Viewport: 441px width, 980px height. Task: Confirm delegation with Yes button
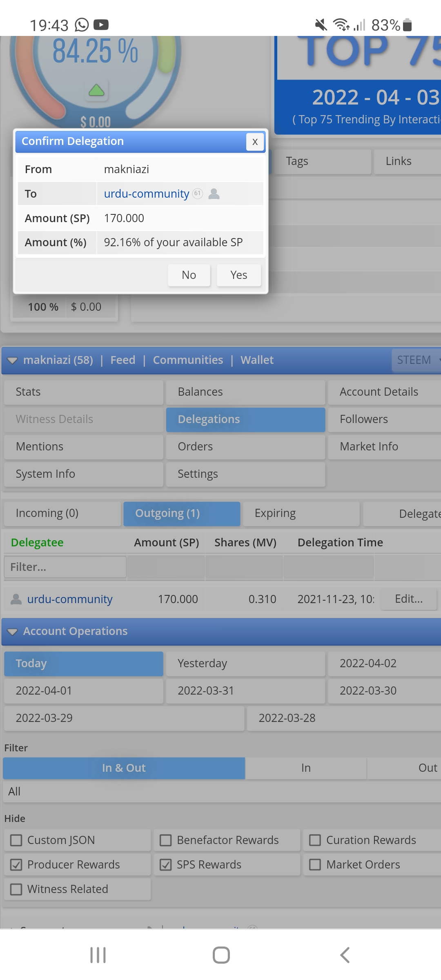[x=239, y=275]
